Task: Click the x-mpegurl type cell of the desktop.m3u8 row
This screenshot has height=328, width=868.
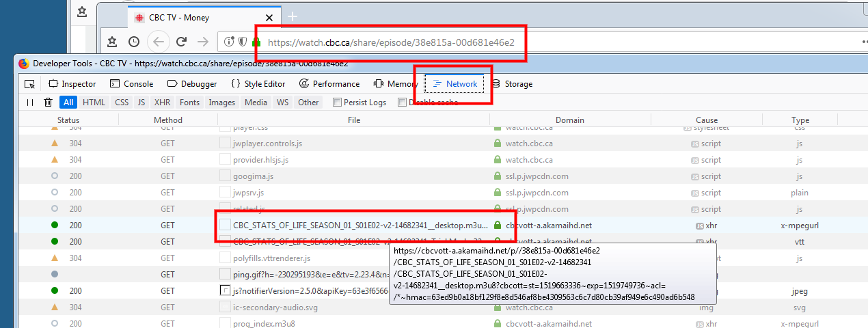Action: pos(800,225)
